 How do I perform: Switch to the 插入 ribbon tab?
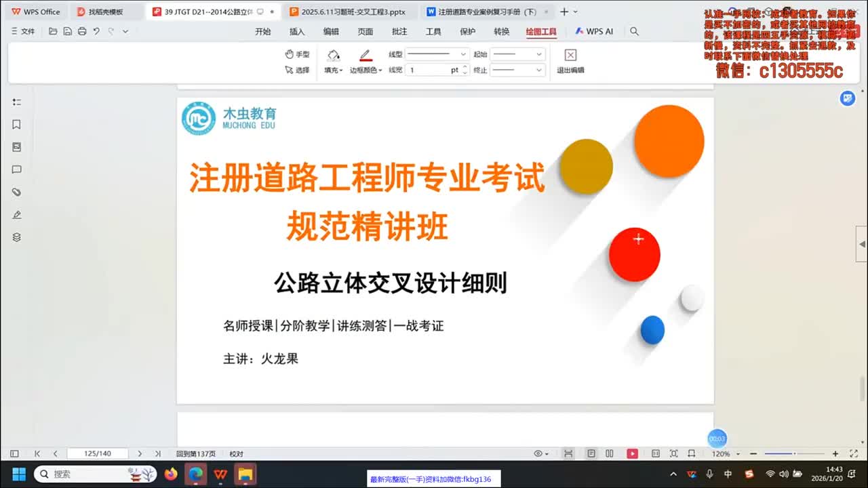pyautogui.click(x=297, y=31)
